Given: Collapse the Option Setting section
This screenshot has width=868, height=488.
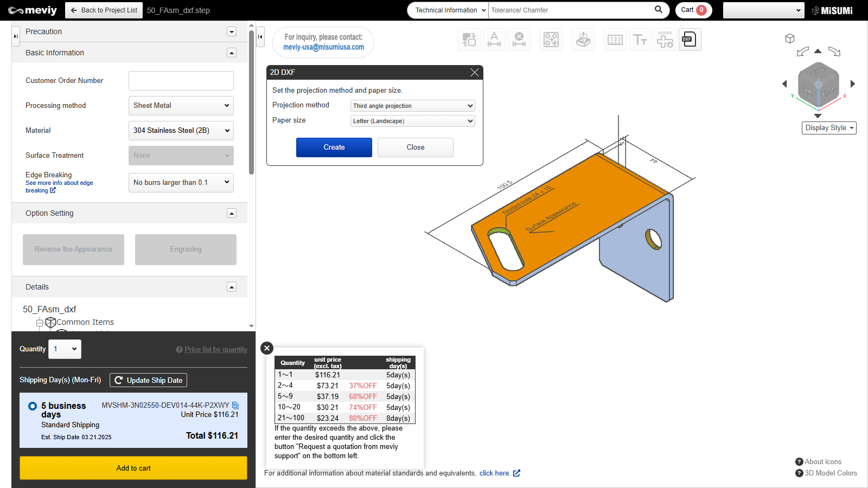Looking at the screenshot, I should [x=232, y=213].
